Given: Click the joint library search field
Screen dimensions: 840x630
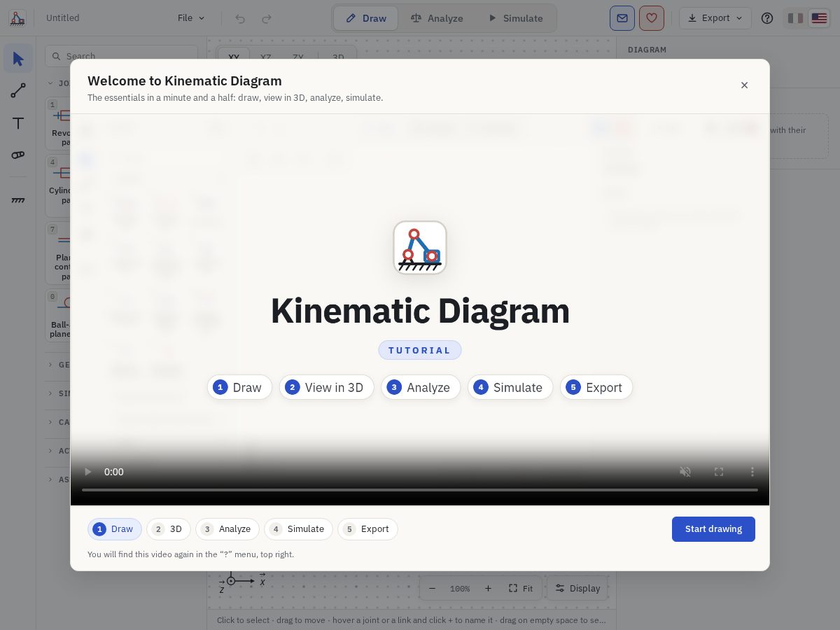Looking at the screenshot, I should (121, 56).
